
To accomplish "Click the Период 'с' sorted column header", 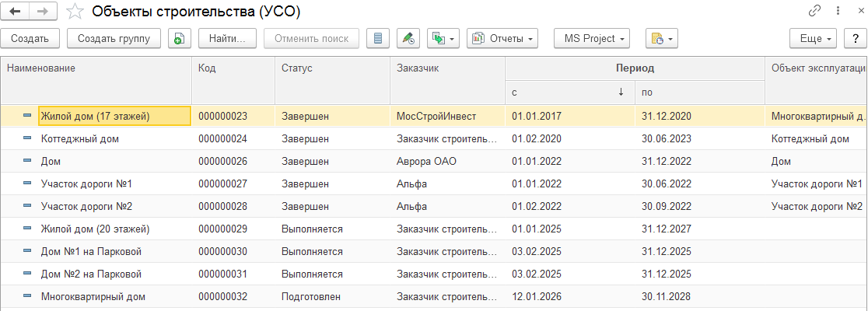I will [569, 93].
